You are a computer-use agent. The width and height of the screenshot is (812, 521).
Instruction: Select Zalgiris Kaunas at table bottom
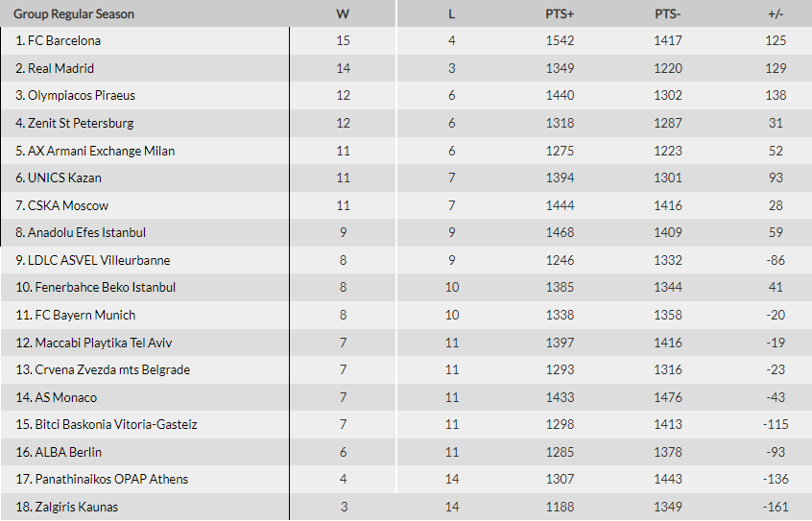77,507
